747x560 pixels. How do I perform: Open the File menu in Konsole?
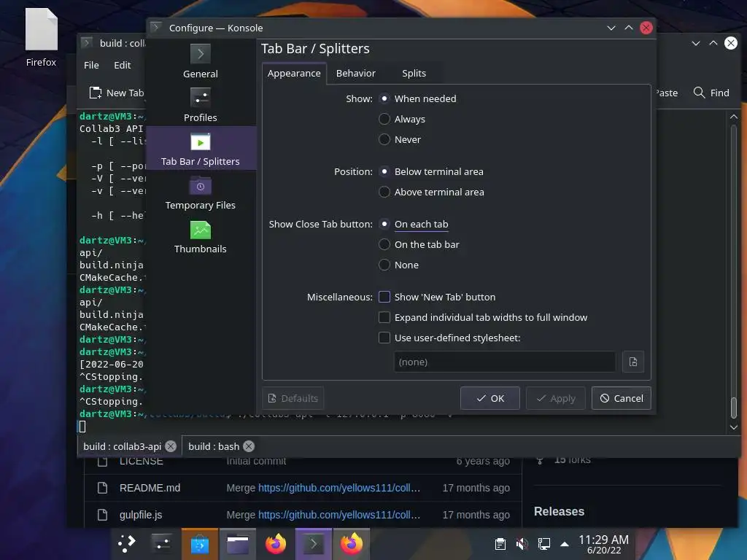tap(91, 65)
